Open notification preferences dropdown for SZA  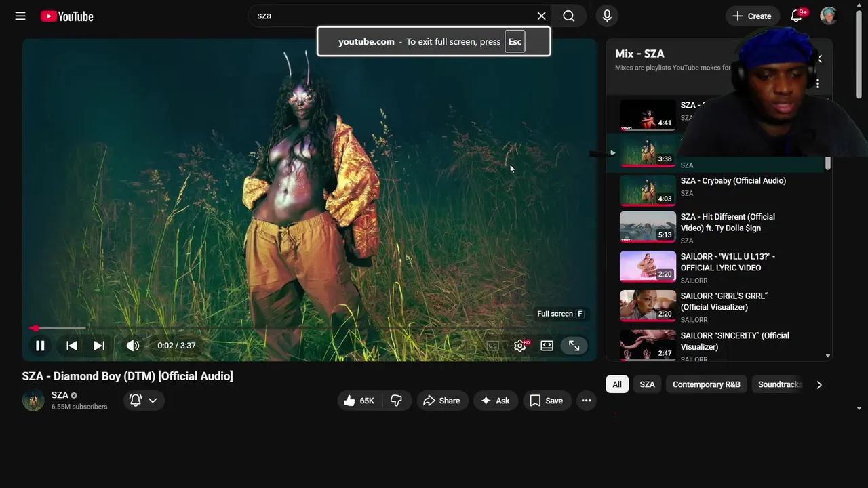(143, 401)
